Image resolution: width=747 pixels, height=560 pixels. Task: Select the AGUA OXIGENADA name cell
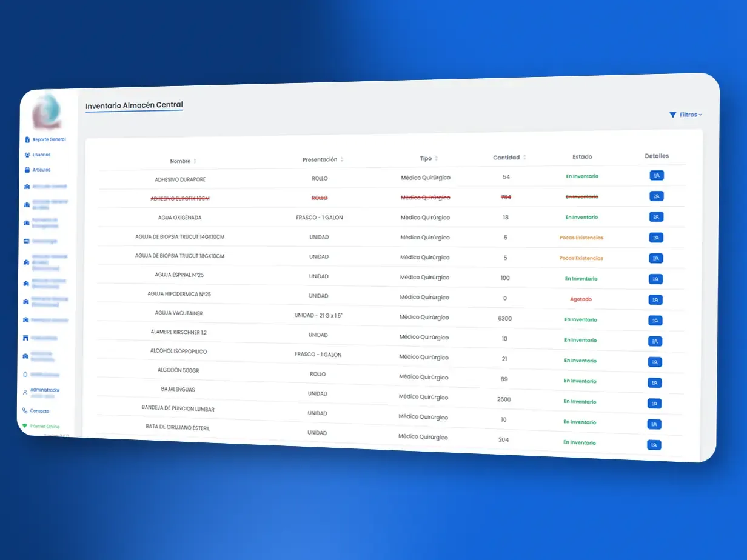[179, 217]
